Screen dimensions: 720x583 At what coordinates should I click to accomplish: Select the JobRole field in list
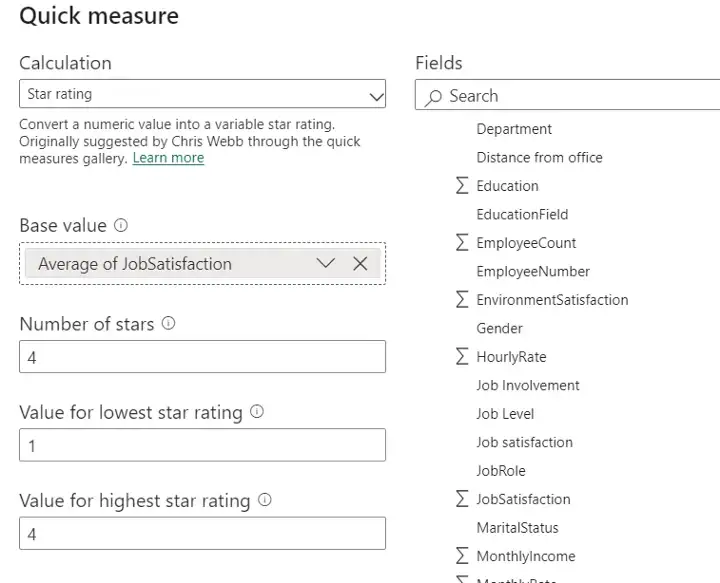(500, 471)
